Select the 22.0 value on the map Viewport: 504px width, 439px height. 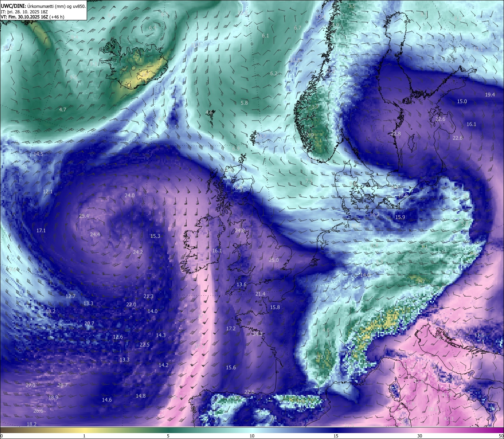coord(131,304)
